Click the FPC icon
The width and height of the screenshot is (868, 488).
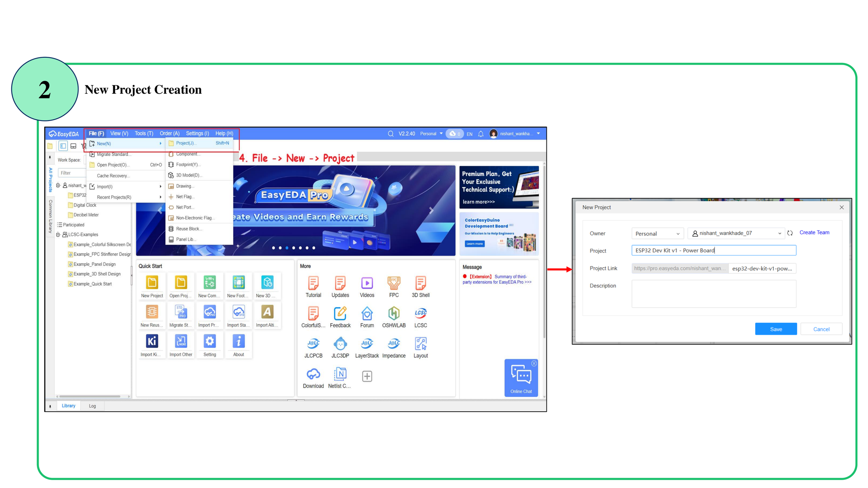394,283
